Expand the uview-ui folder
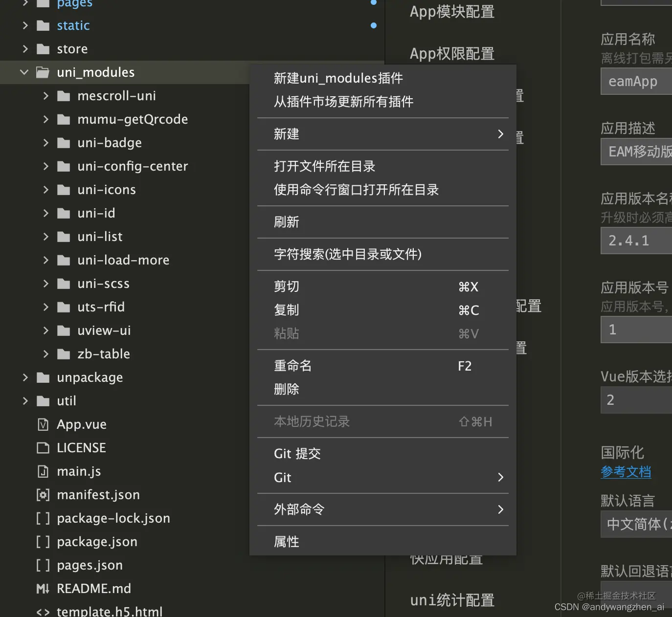 (45, 331)
